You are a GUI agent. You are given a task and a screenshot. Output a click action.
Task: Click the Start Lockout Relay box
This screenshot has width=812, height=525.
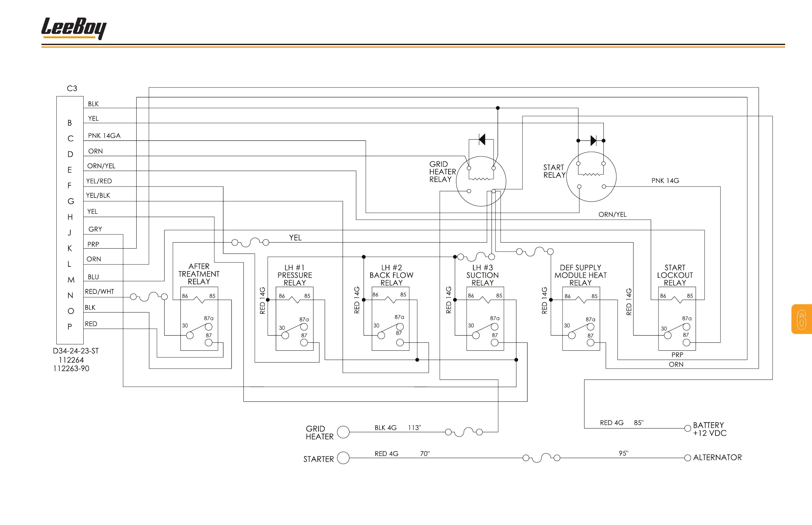[677, 319]
